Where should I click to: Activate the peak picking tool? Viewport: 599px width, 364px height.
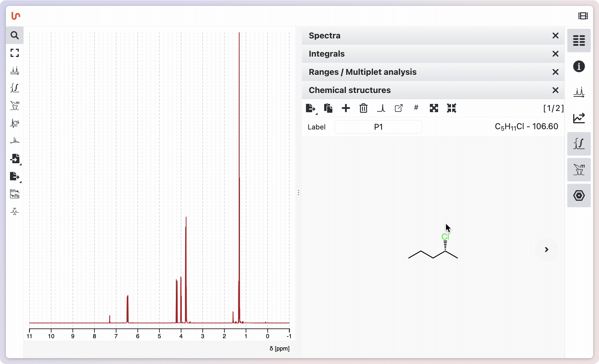point(14,70)
